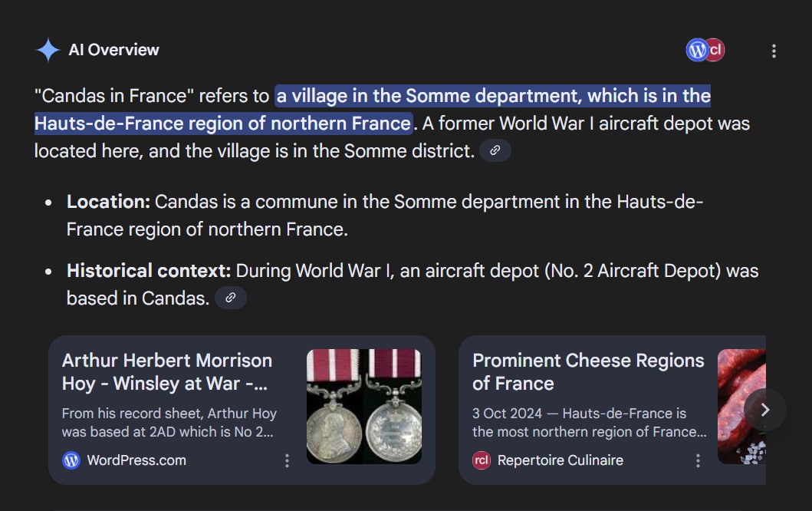Click the Repertoire Culinaire favicon in card
The height and width of the screenshot is (511, 812).
482,460
